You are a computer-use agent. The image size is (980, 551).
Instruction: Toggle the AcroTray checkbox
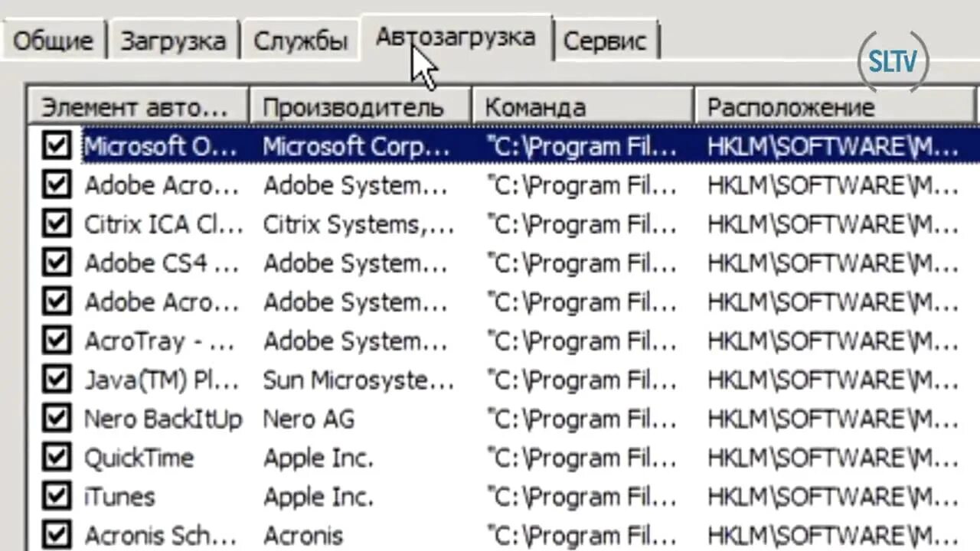tap(57, 341)
